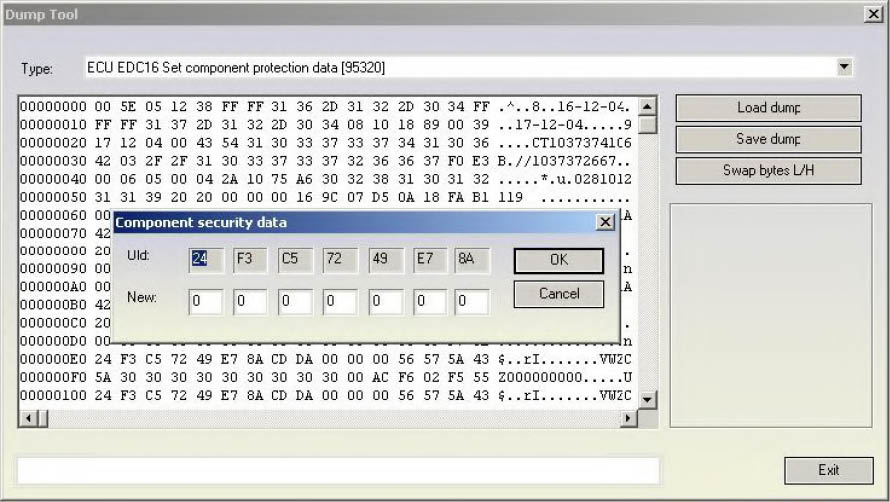The width and height of the screenshot is (890, 502).
Task: Click the bottom status text field
Action: coord(338,470)
